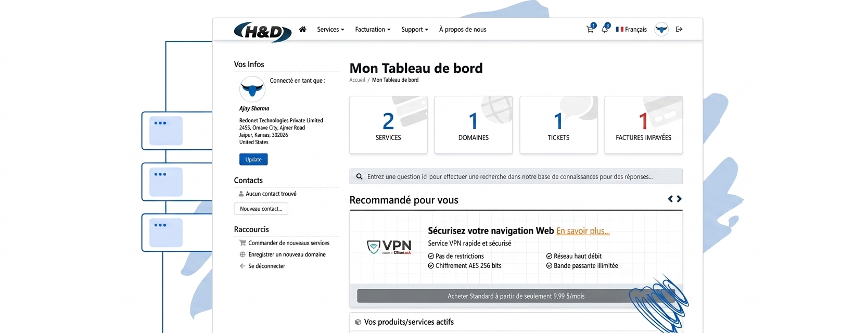The height and width of the screenshot is (333, 868).
Task: Follow the En savoir plus... link
Action: (x=583, y=231)
